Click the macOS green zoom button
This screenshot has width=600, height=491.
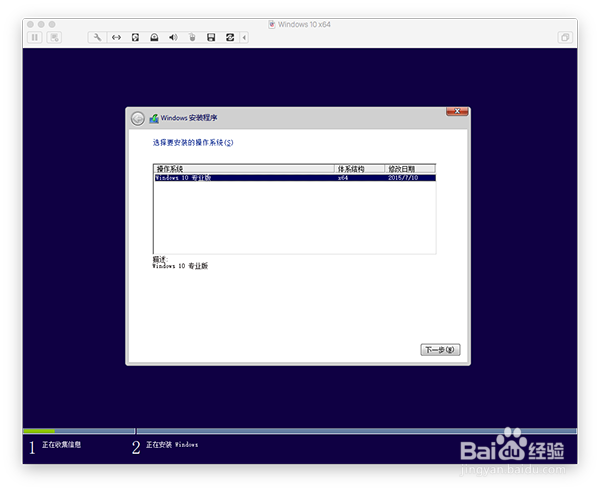pos(52,24)
